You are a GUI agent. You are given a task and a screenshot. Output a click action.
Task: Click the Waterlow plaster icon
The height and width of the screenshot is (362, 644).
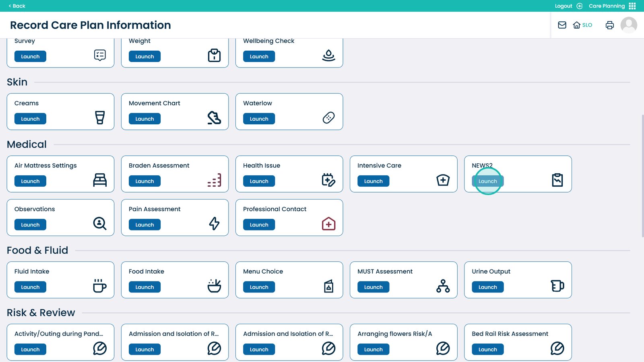click(328, 118)
